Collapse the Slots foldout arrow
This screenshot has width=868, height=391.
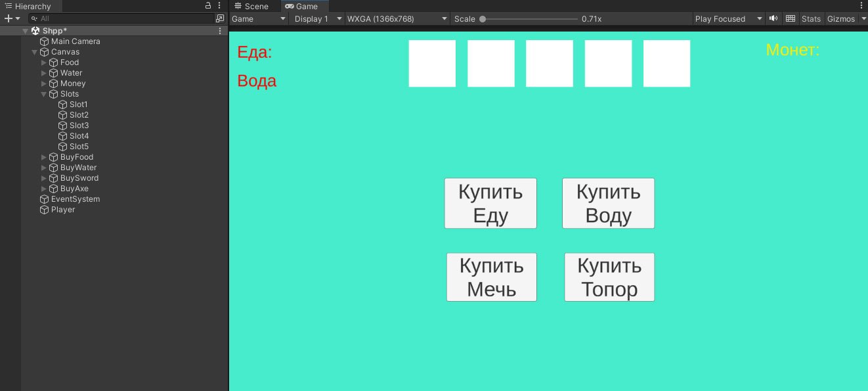point(44,94)
